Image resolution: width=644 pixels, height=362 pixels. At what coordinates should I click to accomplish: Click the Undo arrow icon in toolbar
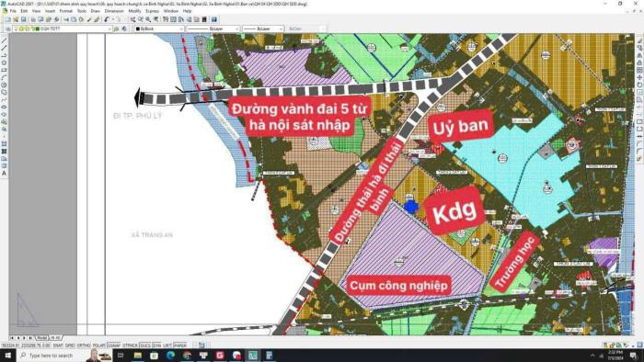(x=107, y=19)
